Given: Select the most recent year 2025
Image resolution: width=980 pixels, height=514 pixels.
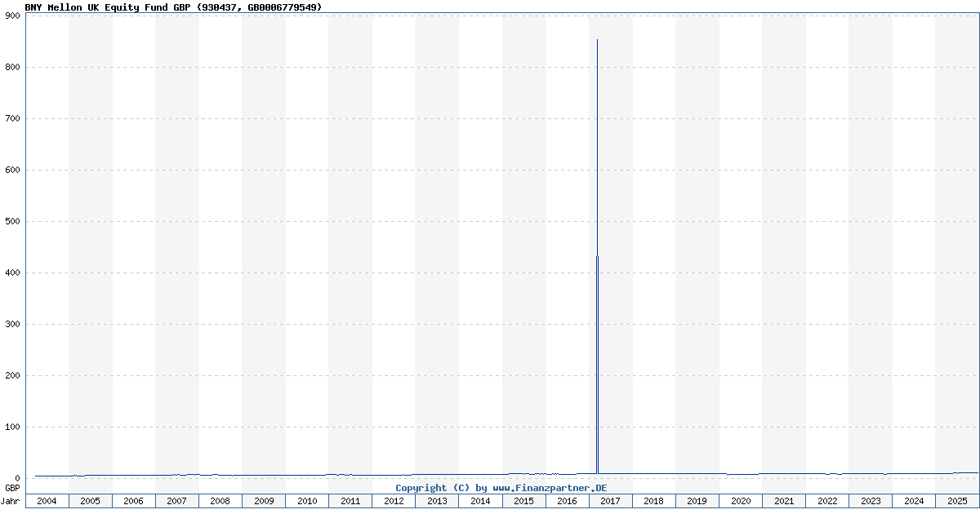Looking at the screenshot, I should coord(956,500).
